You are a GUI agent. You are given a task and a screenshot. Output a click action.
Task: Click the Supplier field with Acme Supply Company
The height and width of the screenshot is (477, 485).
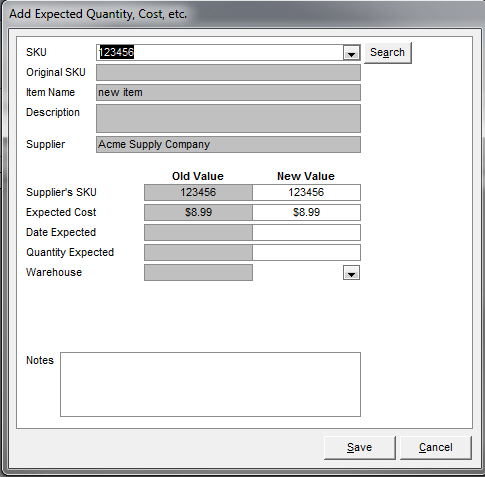click(228, 144)
